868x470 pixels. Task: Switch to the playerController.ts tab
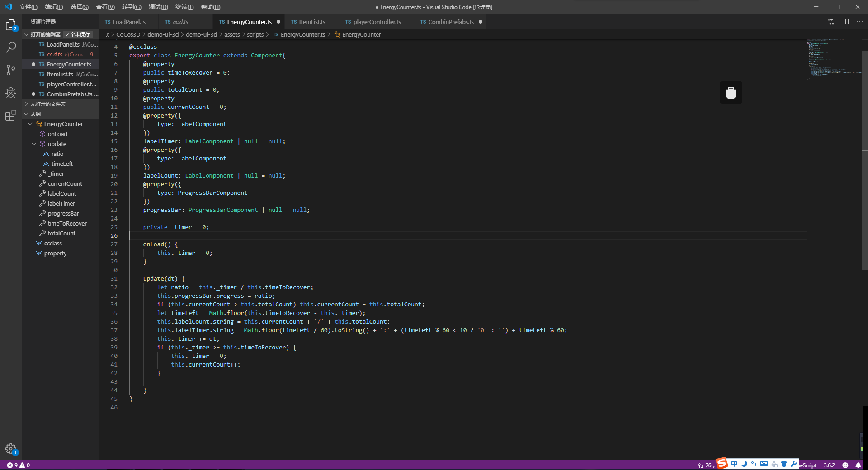(x=377, y=22)
